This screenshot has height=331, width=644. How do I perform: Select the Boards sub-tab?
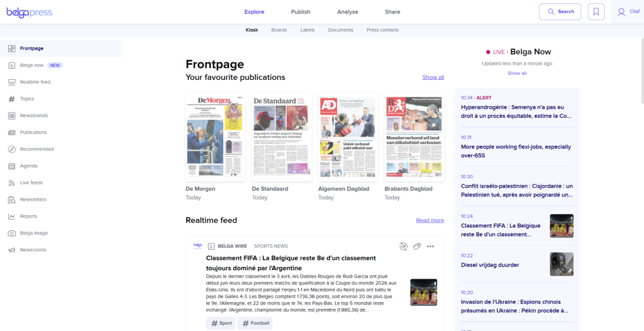tap(279, 30)
